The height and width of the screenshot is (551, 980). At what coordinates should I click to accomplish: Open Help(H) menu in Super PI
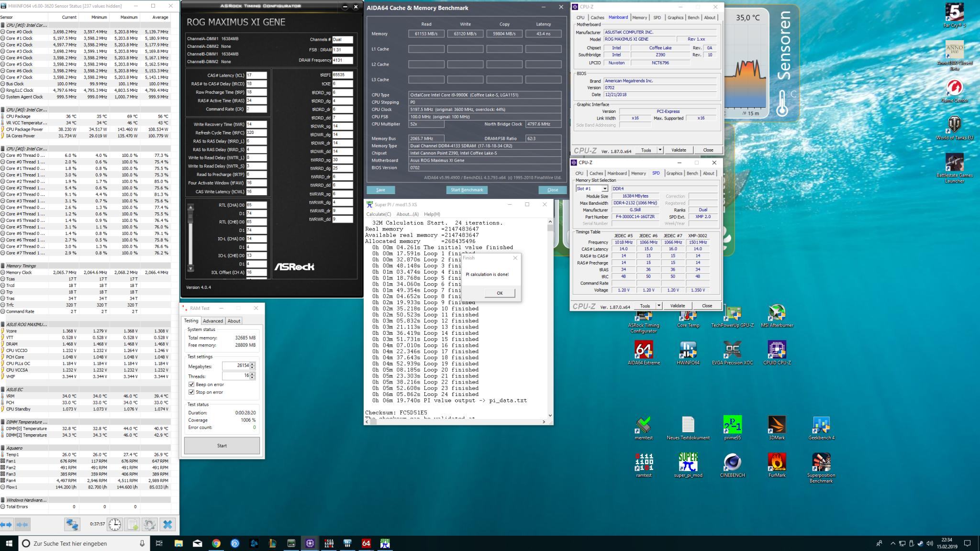(x=432, y=214)
